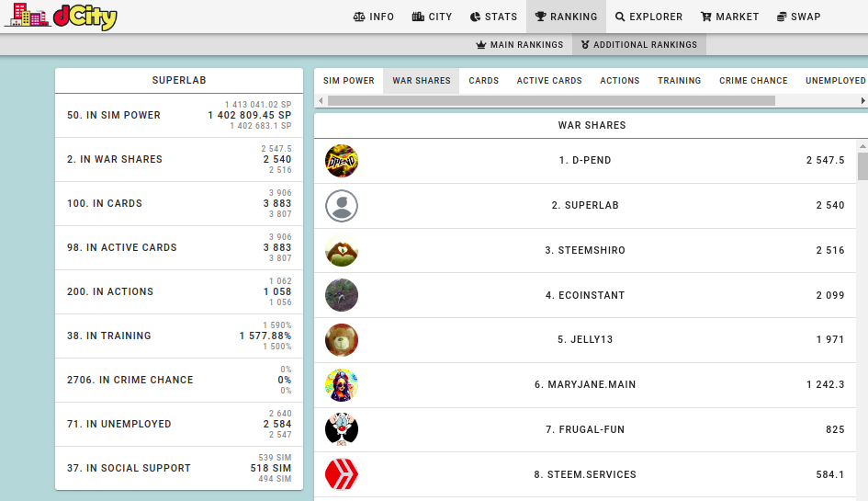This screenshot has width=868, height=501.
Task: Click D-PEND's war shares value 2 547.5
Action: click(825, 160)
